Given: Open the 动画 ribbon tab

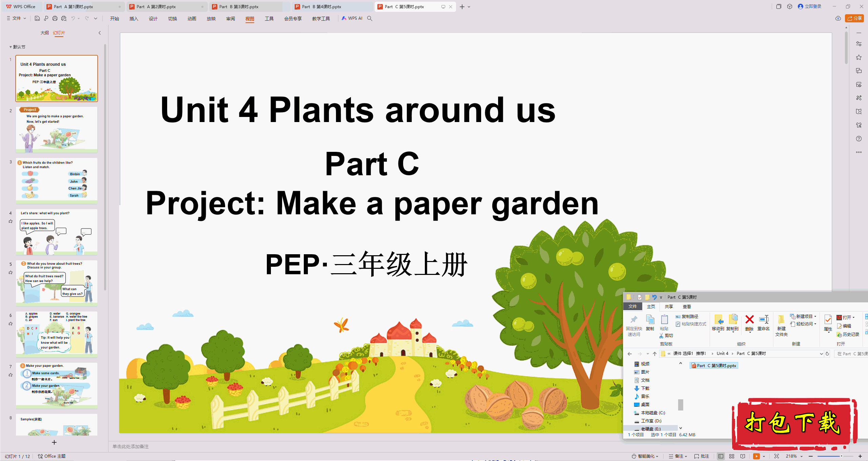Looking at the screenshot, I should coord(192,19).
